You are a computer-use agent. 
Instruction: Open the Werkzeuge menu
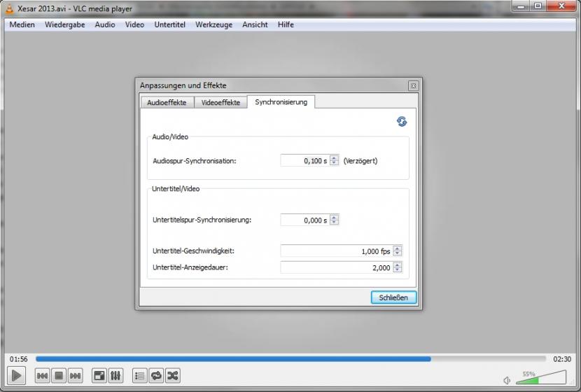[213, 24]
